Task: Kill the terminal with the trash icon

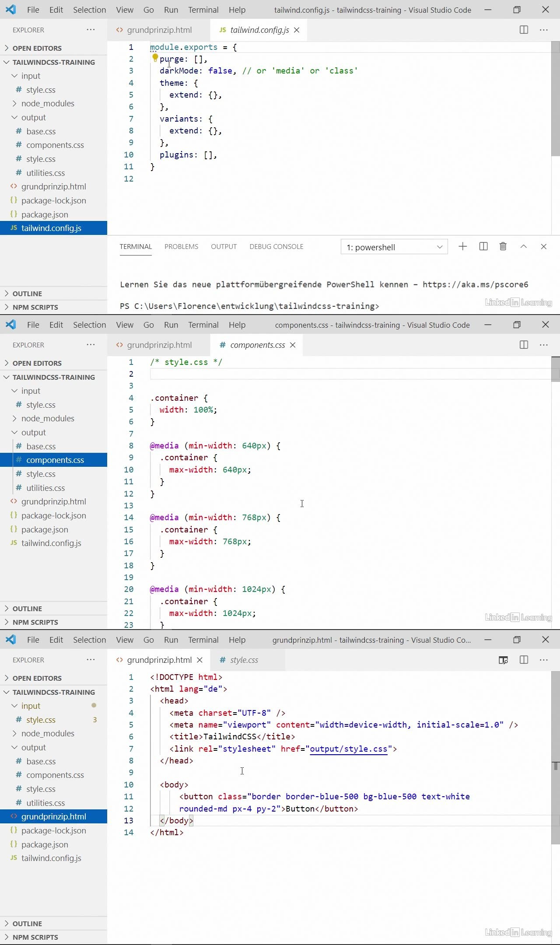Action: pos(503,247)
